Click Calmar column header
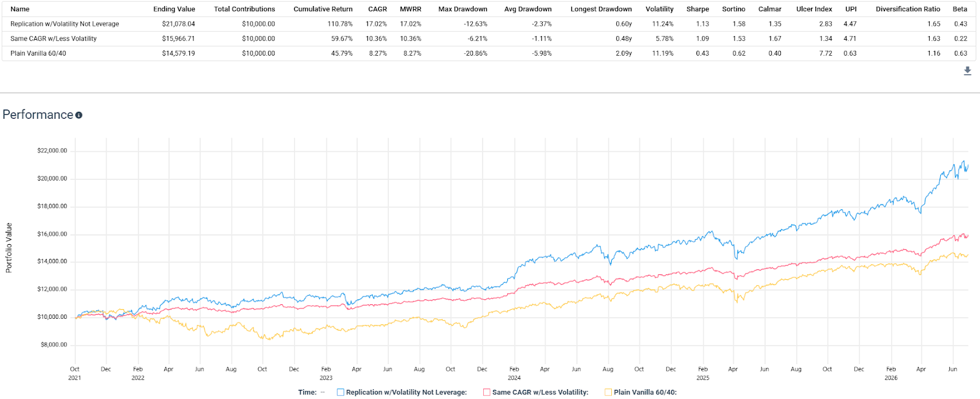Screen dimensions: 980x399 tap(770, 9)
